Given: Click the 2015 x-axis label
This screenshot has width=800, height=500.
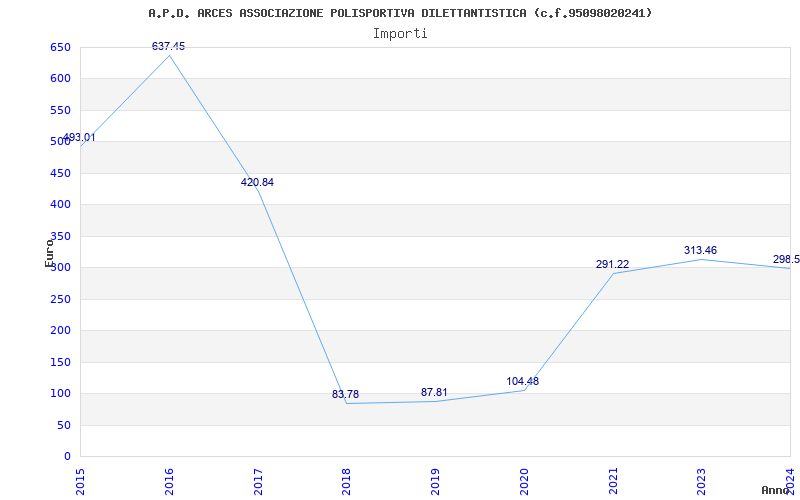Looking at the screenshot, I should click(x=80, y=482).
